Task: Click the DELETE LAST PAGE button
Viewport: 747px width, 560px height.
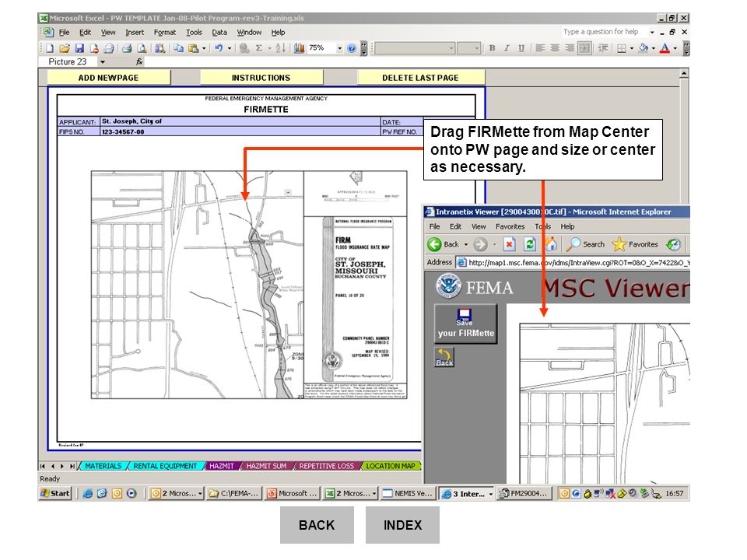Action: 421,78
